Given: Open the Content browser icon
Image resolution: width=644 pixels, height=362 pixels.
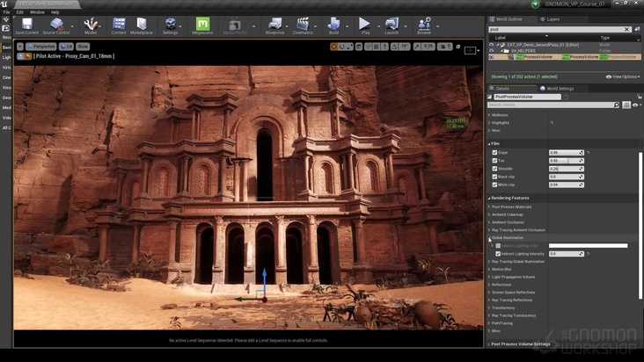Looking at the screenshot, I should point(118,25).
